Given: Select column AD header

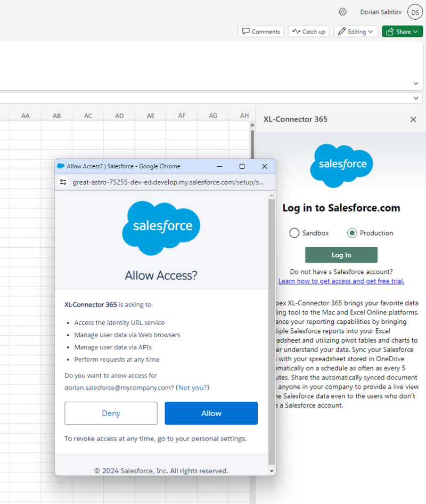Looking at the screenshot, I should click(x=119, y=116).
